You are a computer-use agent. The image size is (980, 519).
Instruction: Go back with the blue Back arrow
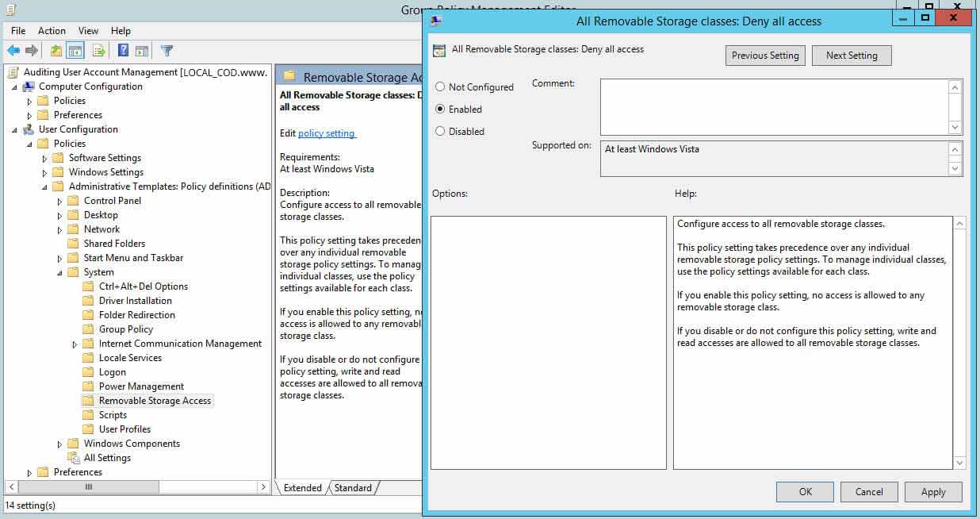click(x=13, y=51)
